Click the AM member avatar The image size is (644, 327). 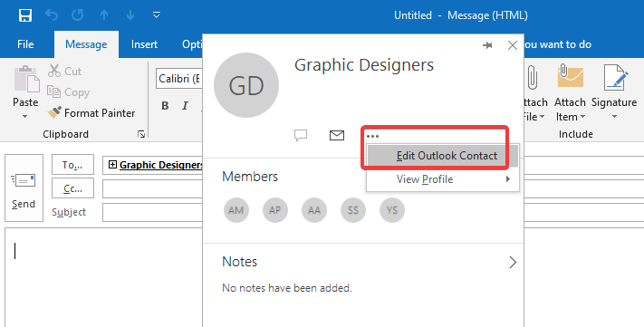coord(236,210)
